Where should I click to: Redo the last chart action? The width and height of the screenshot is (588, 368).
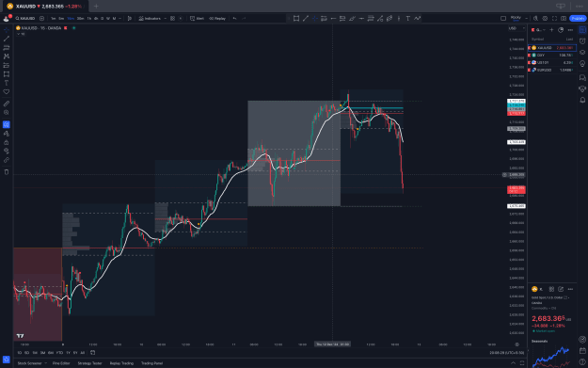coord(244,19)
